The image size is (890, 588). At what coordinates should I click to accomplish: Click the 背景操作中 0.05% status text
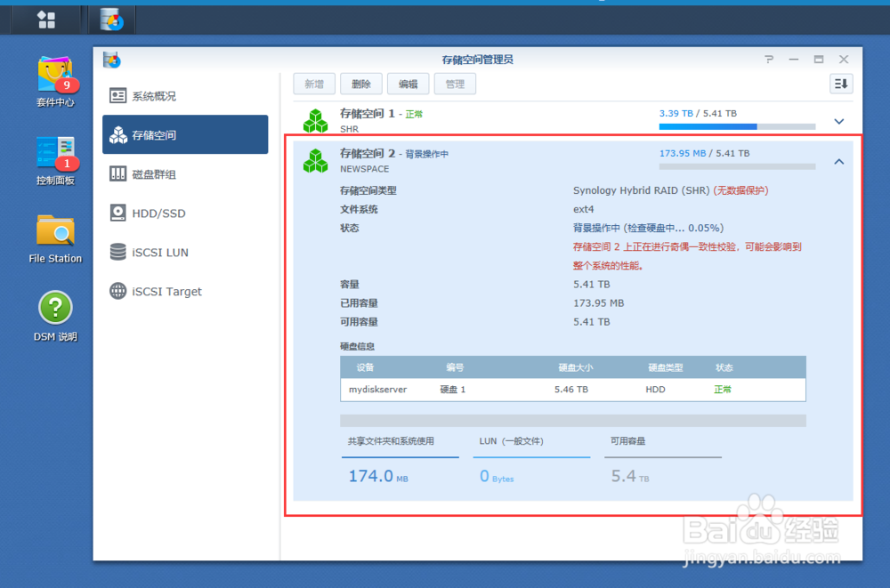648,228
